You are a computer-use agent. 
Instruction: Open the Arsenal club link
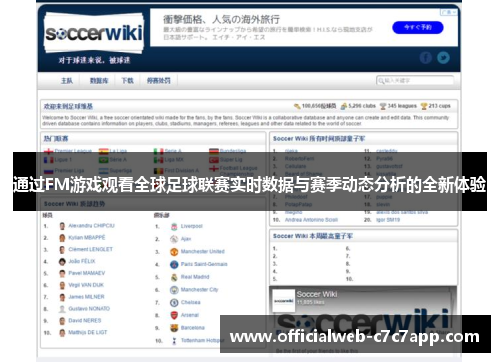tap(190, 315)
